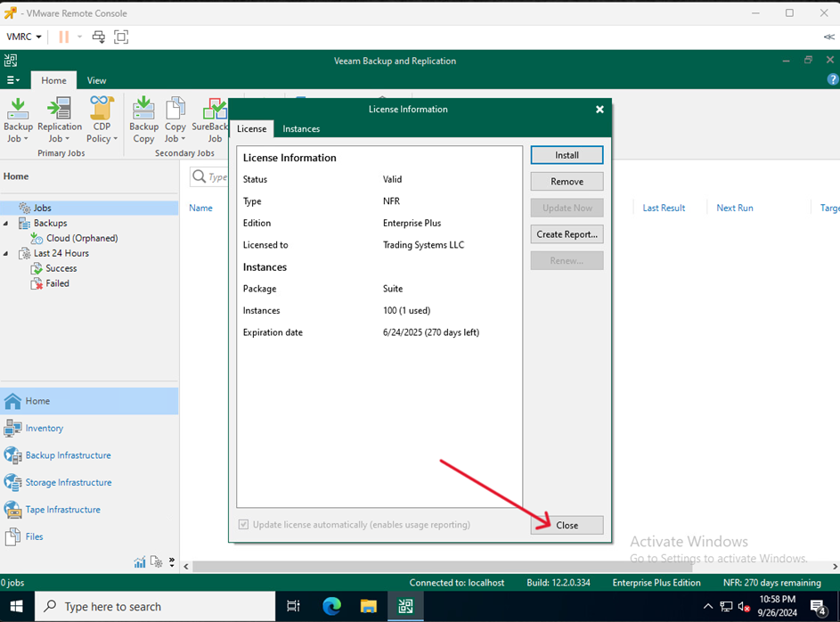Open Tape Infrastructure view

coord(62,510)
